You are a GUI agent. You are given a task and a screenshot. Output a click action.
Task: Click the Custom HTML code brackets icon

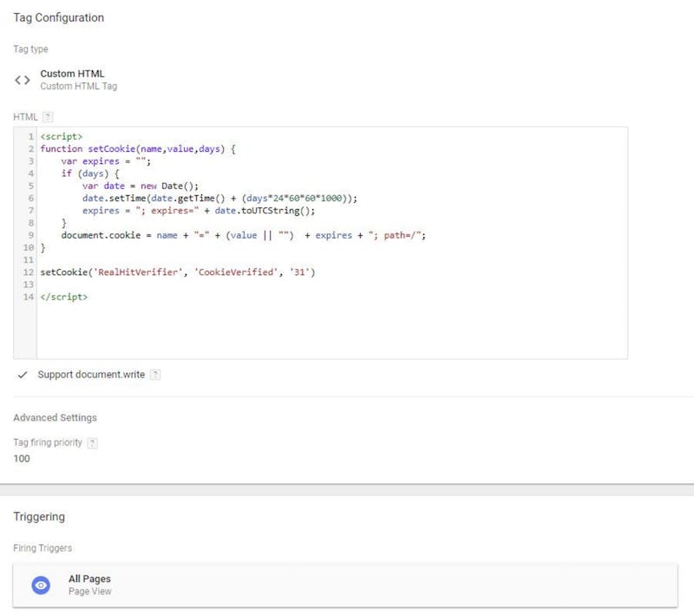tap(23, 80)
